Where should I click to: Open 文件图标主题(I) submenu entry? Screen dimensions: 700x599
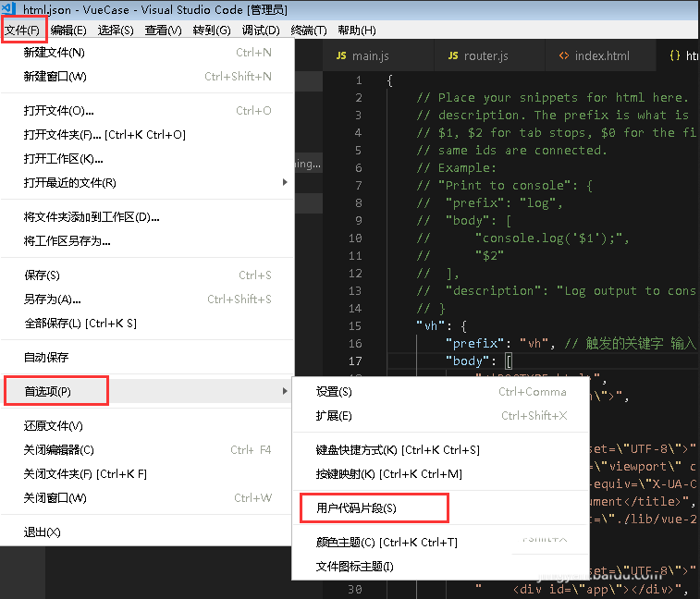click(x=441, y=567)
